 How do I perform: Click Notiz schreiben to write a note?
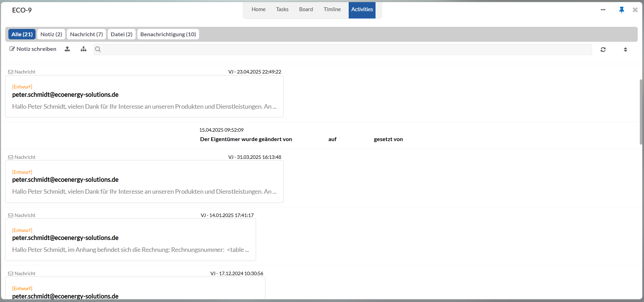tap(33, 49)
